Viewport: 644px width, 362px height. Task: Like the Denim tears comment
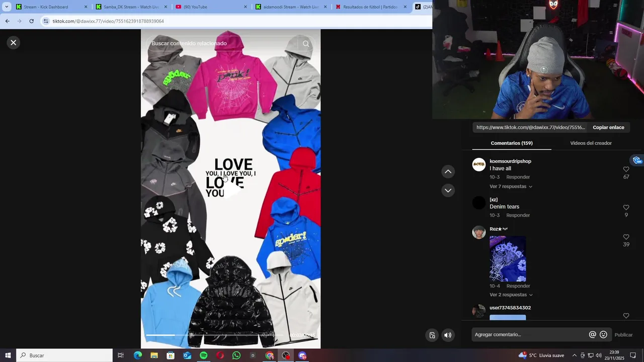(626, 207)
